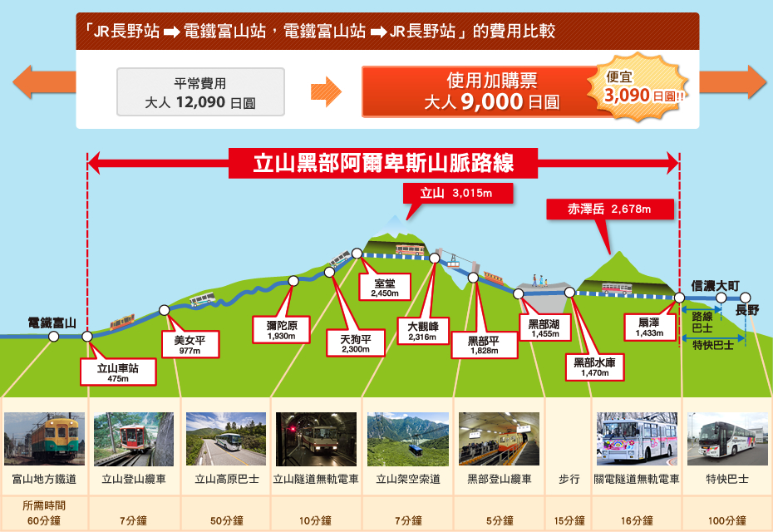Click the 黑部平 1,828m callout
The width and height of the screenshot is (773, 532).
pos(484,345)
